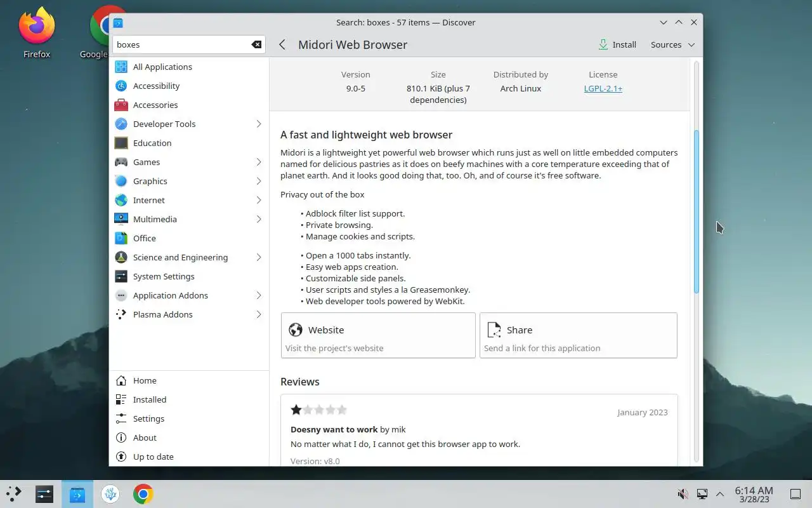Click the vertical scrollbar in description
Image resolution: width=812 pixels, height=508 pixels.
coord(697,211)
